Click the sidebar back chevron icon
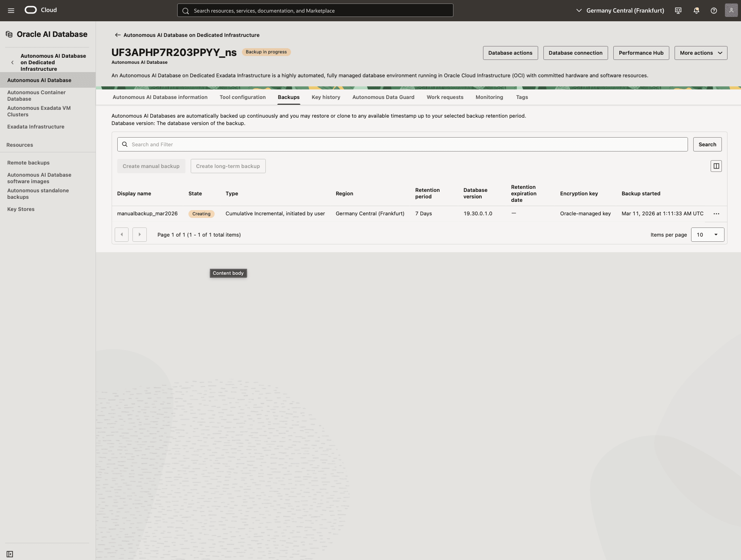This screenshot has height=560, width=741. 12,63
